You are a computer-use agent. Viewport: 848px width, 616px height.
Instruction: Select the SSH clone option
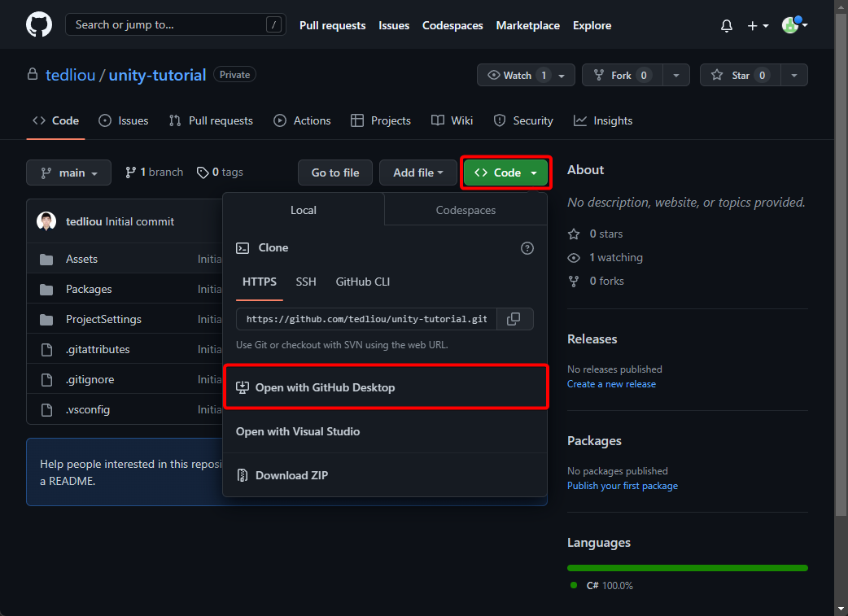coord(306,282)
